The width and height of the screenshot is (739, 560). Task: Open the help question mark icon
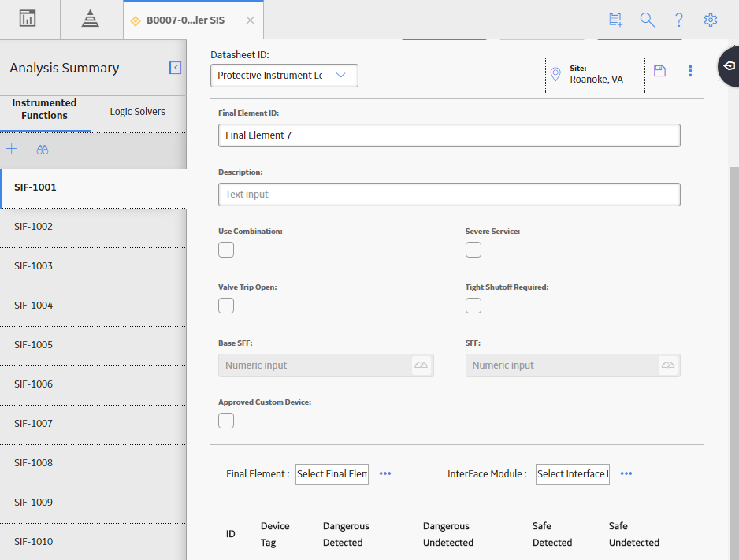click(678, 20)
